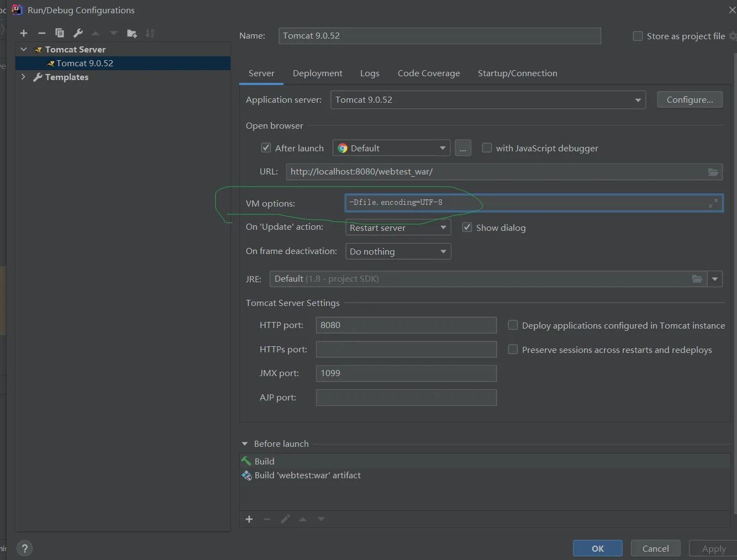Screen dimensions: 737x560
Task: Sort configurations alphabetically icon
Action: pos(150,33)
